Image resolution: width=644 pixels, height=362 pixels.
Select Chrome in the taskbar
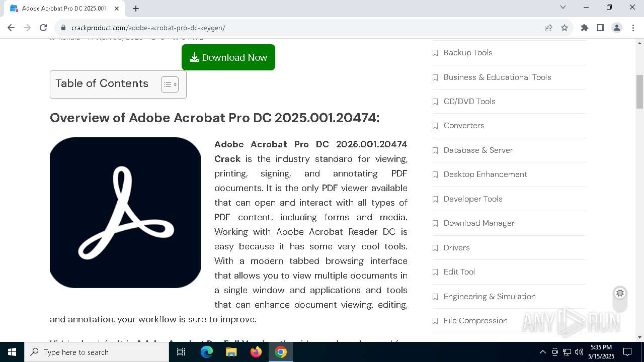pyautogui.click(x=281, y=352)
